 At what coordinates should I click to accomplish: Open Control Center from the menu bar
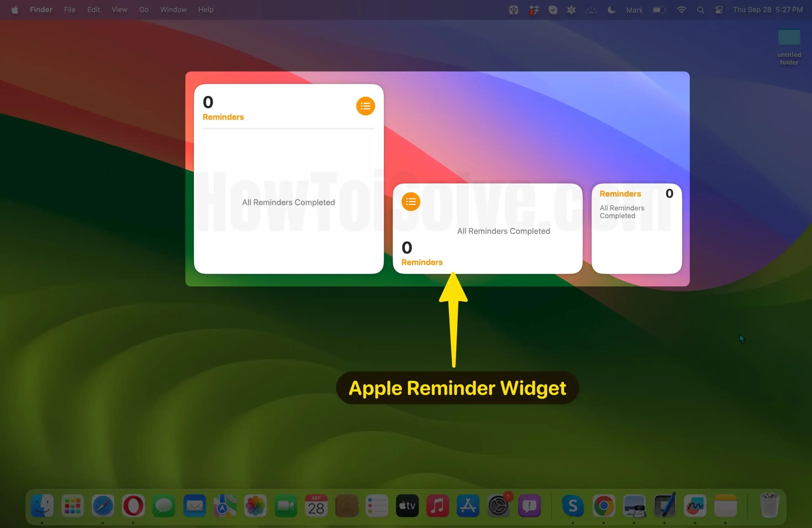click(x=719, y=10)
